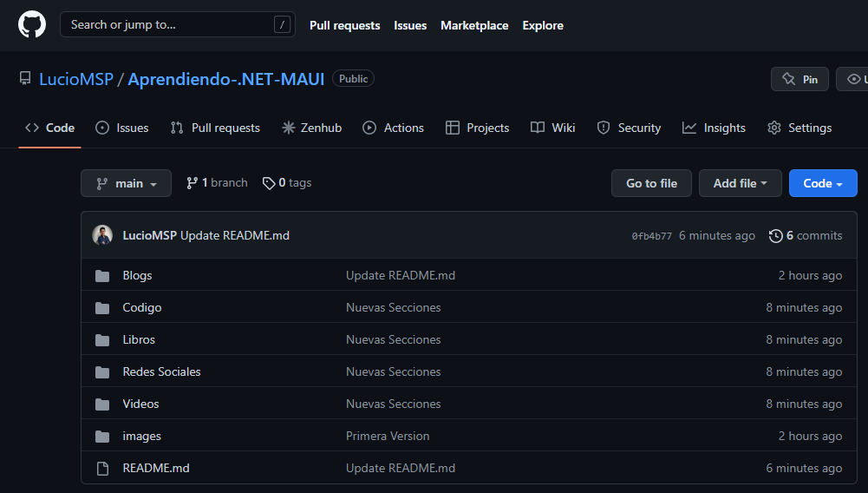This screenshot has height=493, width=868.
Task: Click Nuevas Secciones message in Videos row
Action: coord(394,404)
